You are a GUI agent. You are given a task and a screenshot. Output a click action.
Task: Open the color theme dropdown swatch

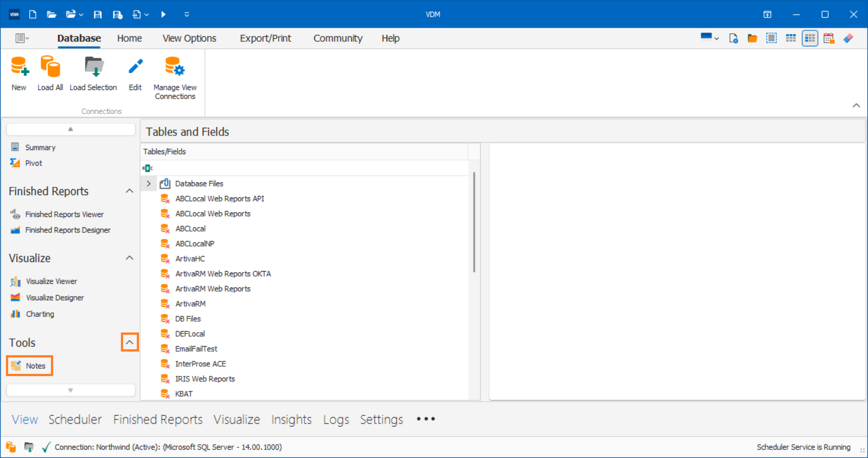pos(709,38)
